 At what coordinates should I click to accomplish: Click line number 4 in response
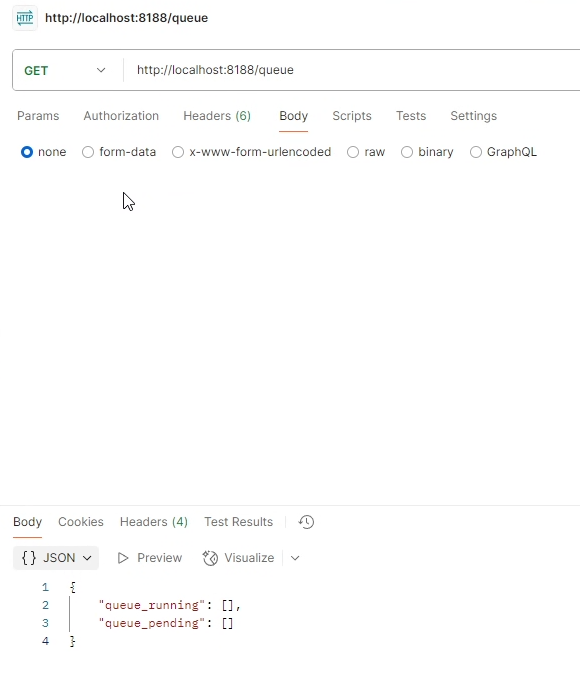coord(45,641)
